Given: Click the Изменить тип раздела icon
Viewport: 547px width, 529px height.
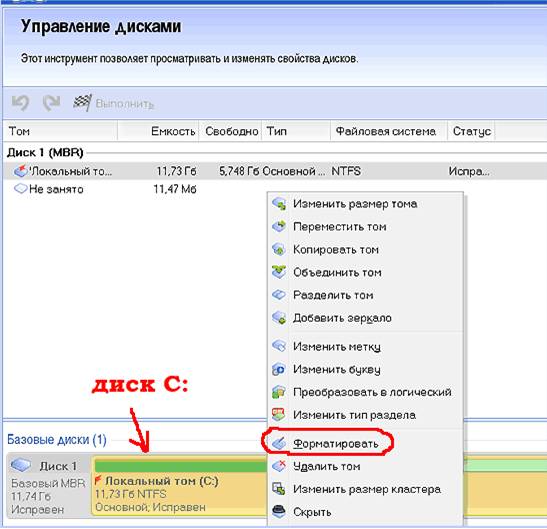Looking at the screenshot, I should (x=279, y=415).
